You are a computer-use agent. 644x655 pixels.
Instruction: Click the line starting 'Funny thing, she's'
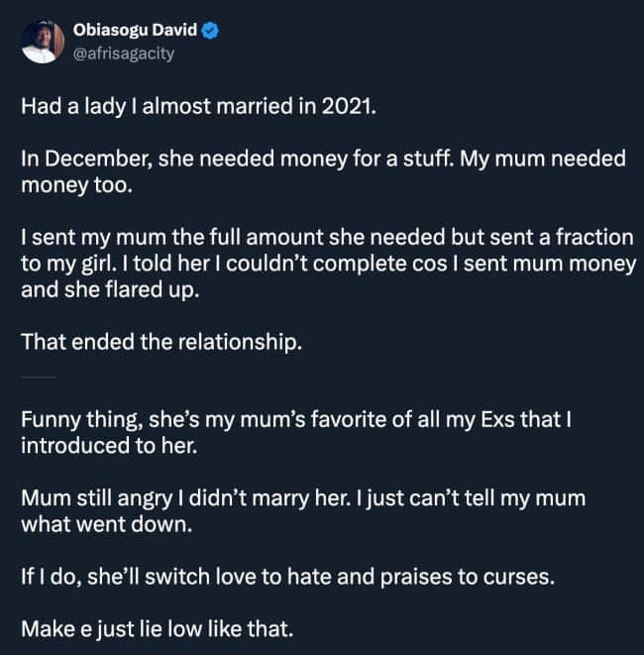297,419
